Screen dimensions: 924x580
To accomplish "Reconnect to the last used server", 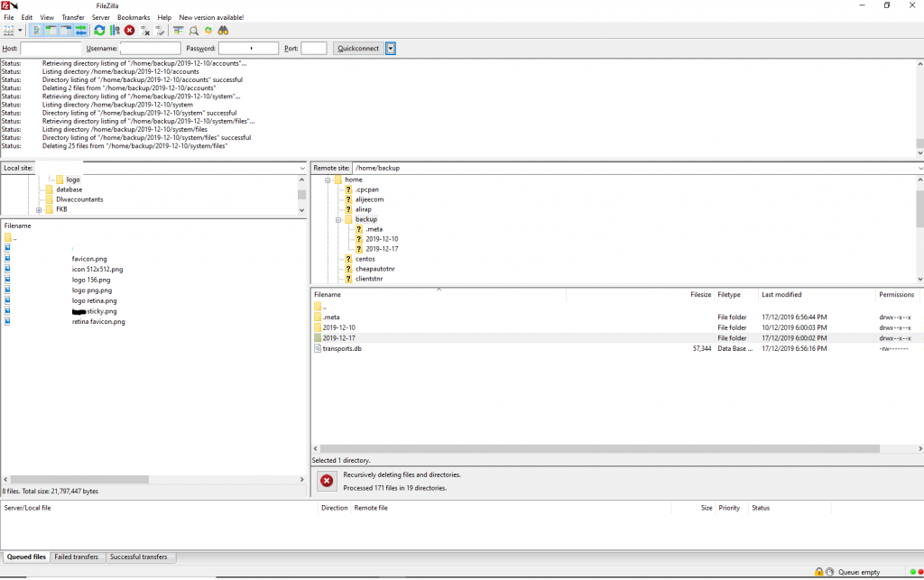I will (x=159, y=30).
